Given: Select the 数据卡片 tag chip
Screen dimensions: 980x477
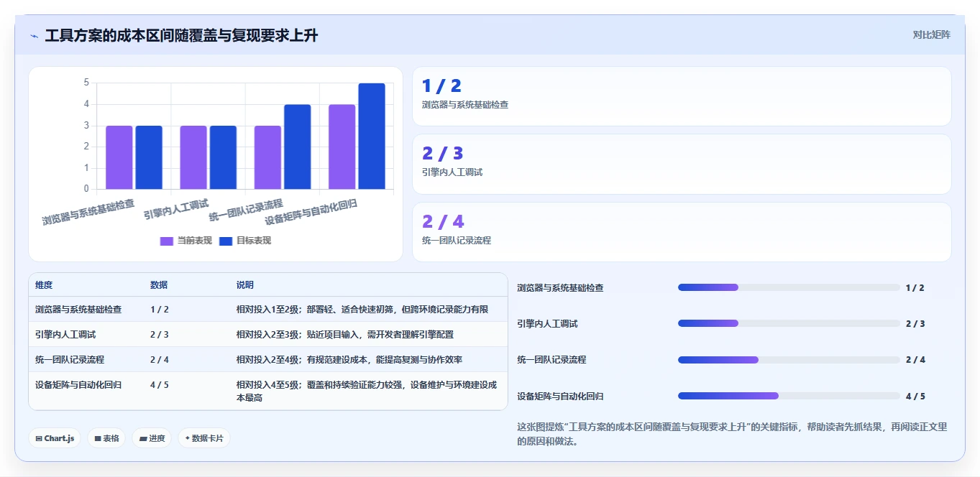Looking at the screenshot, I should click(204, 438).
